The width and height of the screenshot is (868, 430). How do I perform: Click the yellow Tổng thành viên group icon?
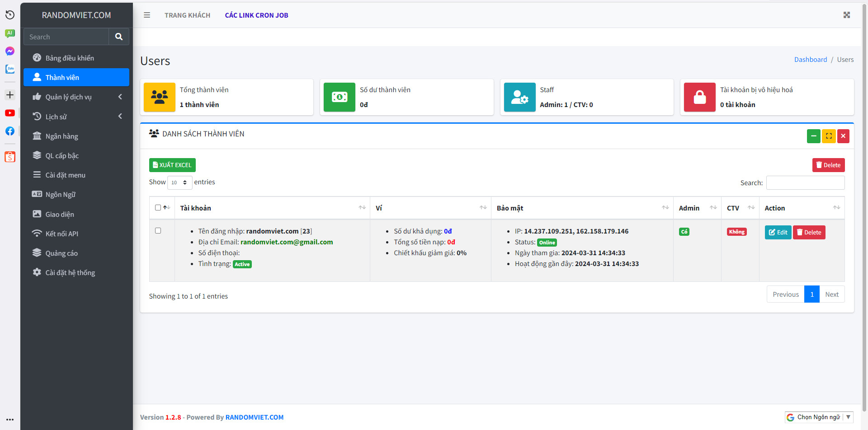[x=160, y=97]
